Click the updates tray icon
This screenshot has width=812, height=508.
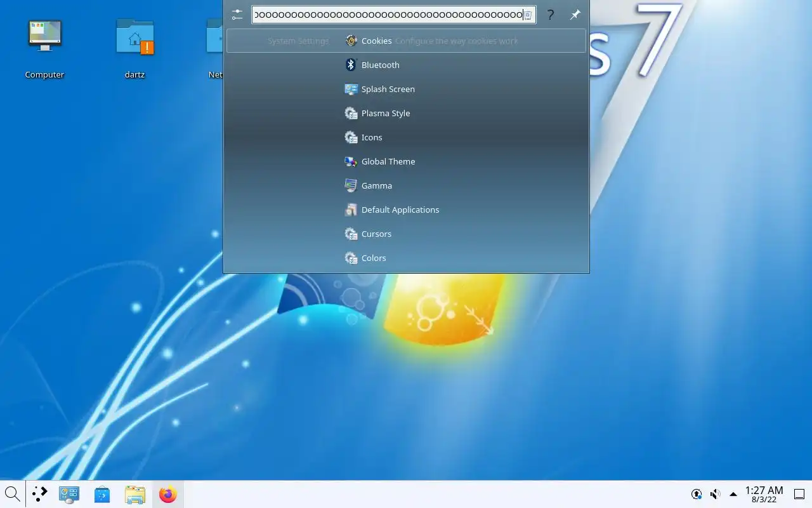(697, 494)
